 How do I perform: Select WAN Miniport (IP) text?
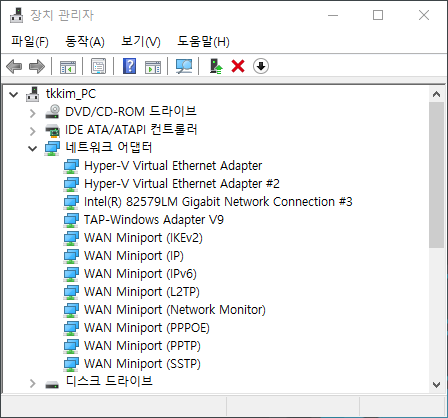point(134,256)
